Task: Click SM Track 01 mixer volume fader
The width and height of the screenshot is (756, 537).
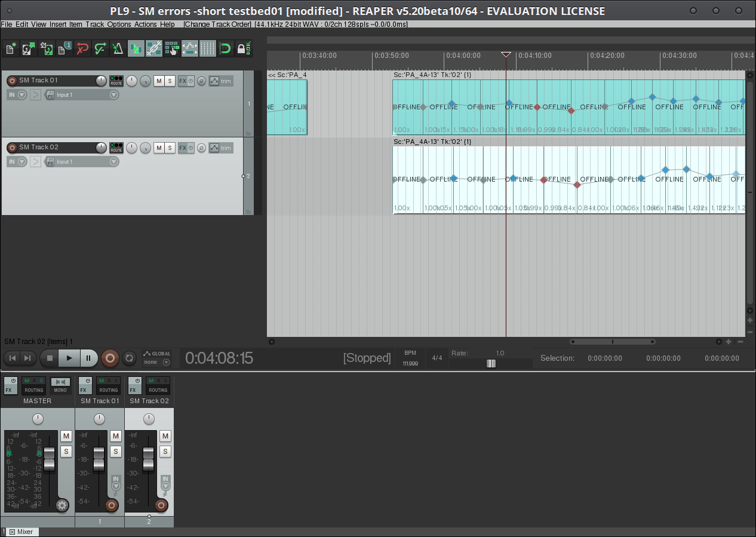Action: pyautogui.click(x=99, y=459)
